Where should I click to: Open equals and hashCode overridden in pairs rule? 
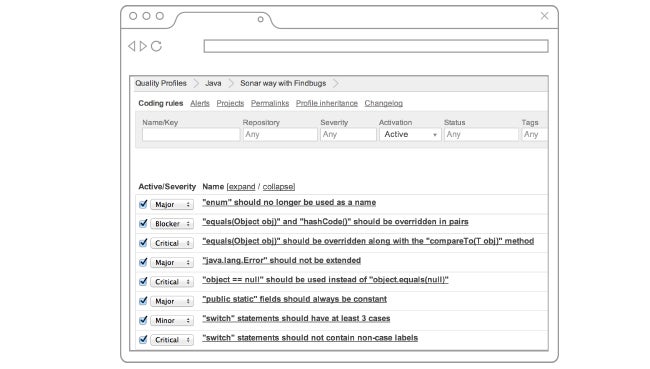click(x=335, y=222)
